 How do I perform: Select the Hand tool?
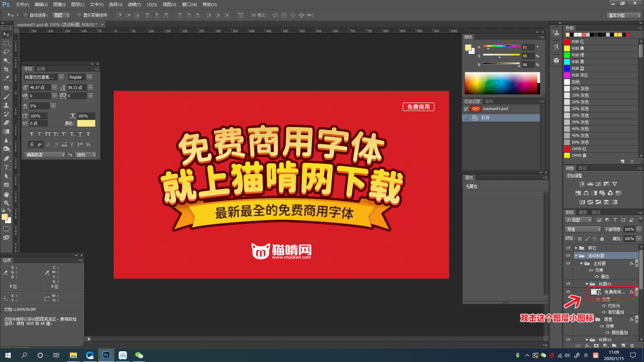(6, 194)
